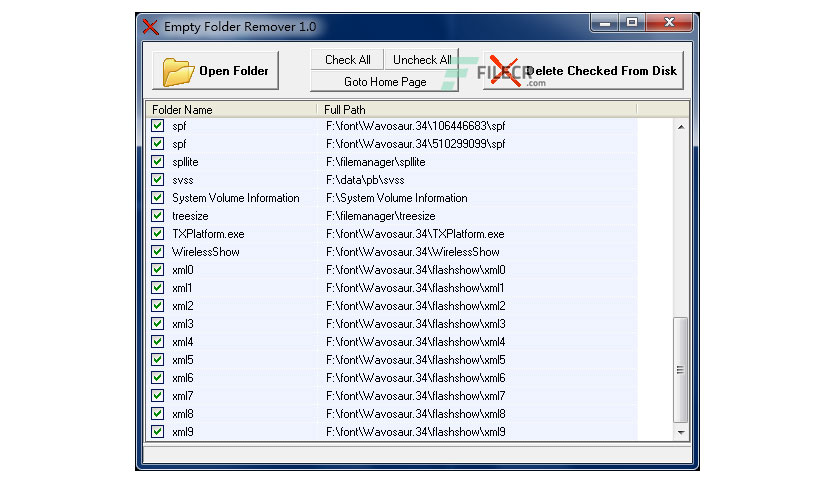Click the Check All button
Image resolution: width=836 pixels, height=484 pixels.
348,60
